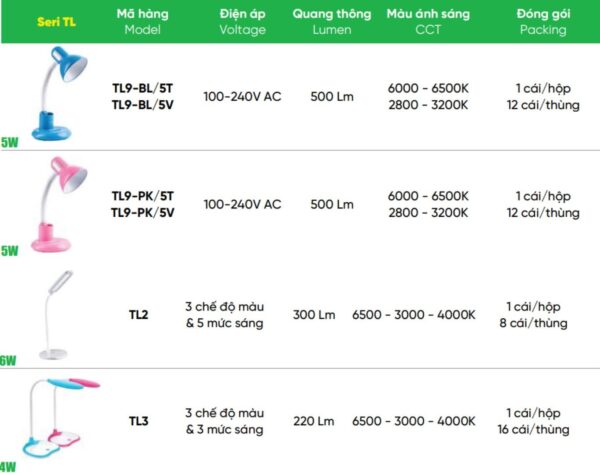Screen dimensions: 600x473
Task: Click the Đóng gói Packing column header
Action: [x=543, y=21]
